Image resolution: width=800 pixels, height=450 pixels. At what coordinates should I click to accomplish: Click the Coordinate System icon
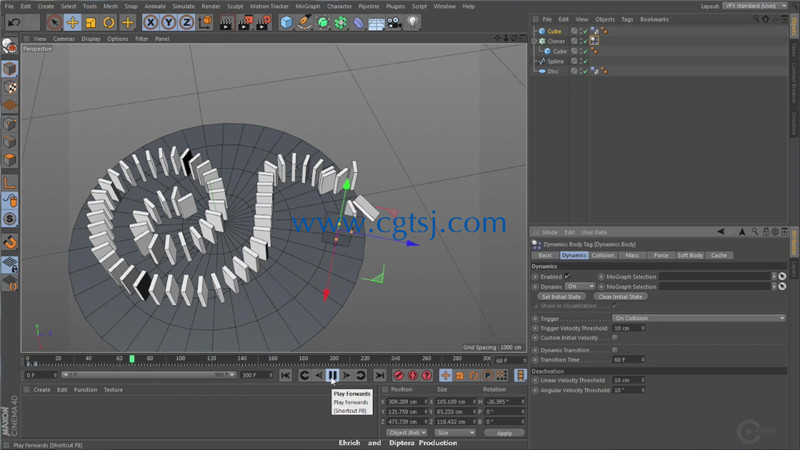(x=205, y=22)
